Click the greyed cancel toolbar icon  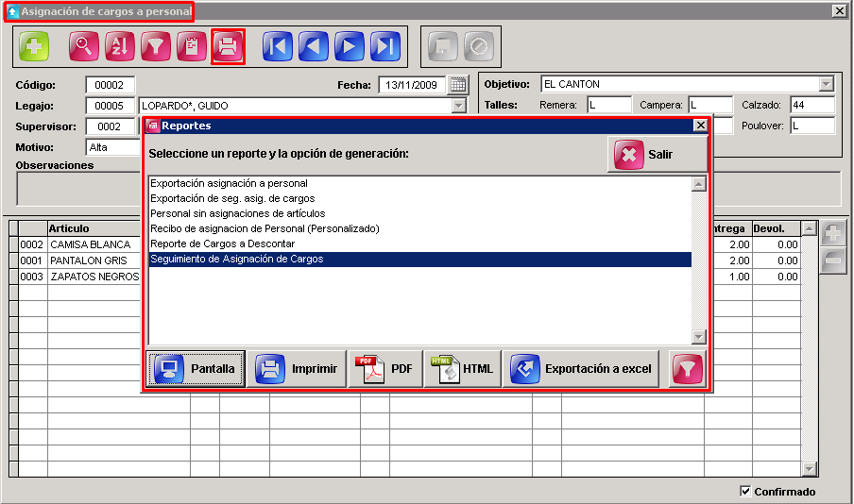click(x=479, y=47)
